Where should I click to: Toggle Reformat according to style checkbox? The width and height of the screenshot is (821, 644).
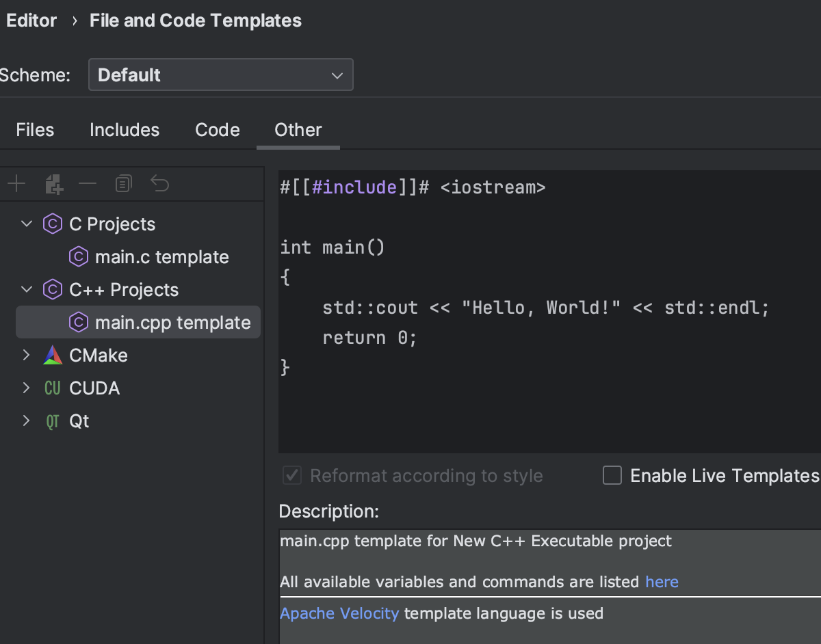coord(292,476)
